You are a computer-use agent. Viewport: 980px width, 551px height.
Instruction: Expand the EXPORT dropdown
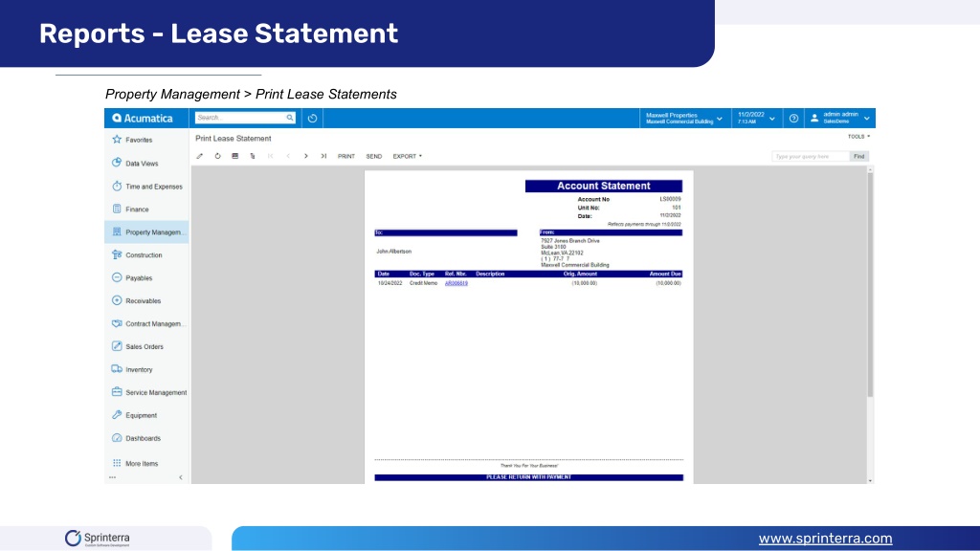click(x=408, y=156)
